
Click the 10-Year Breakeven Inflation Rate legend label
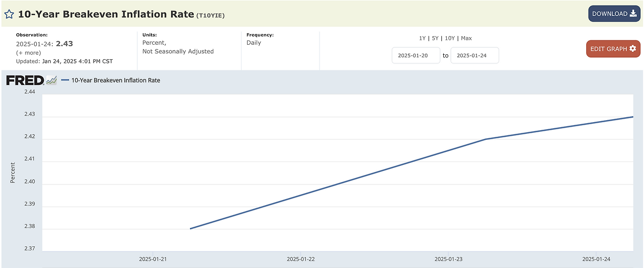tap(116, 80)
